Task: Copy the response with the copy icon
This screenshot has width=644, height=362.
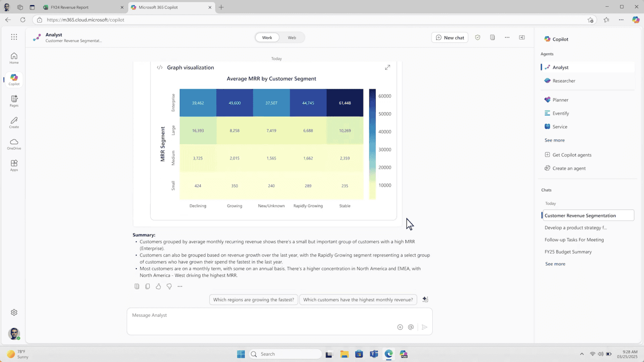Action: pyautogui.click(x=148, y=287)
